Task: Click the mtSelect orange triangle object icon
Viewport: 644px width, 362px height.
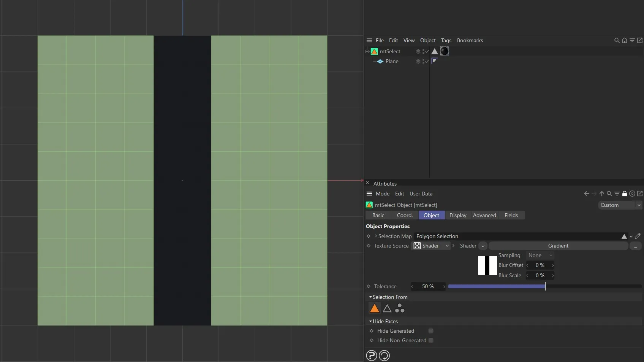Action: click(x=375, y=51)
